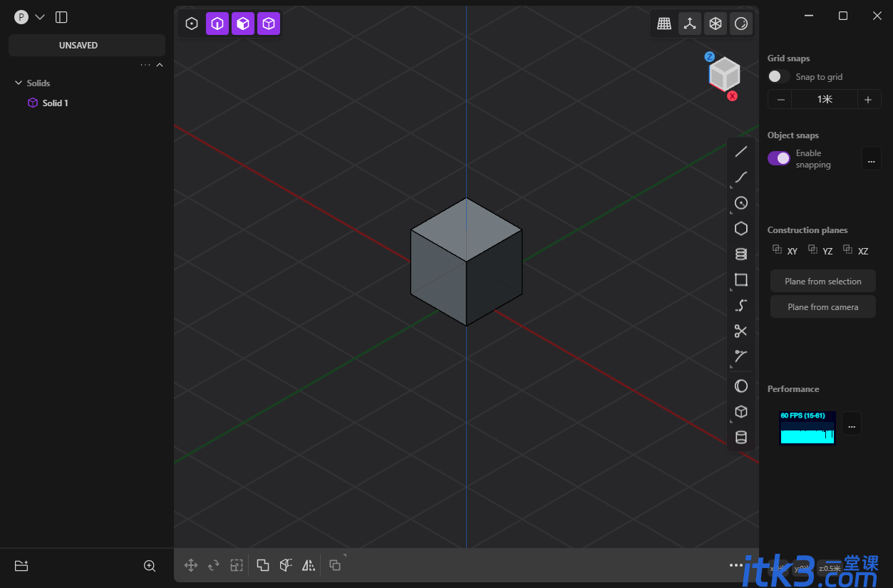This screenshot has height=588, width=893.
Task: Select the Circle tool
Action: click(741, 203)
